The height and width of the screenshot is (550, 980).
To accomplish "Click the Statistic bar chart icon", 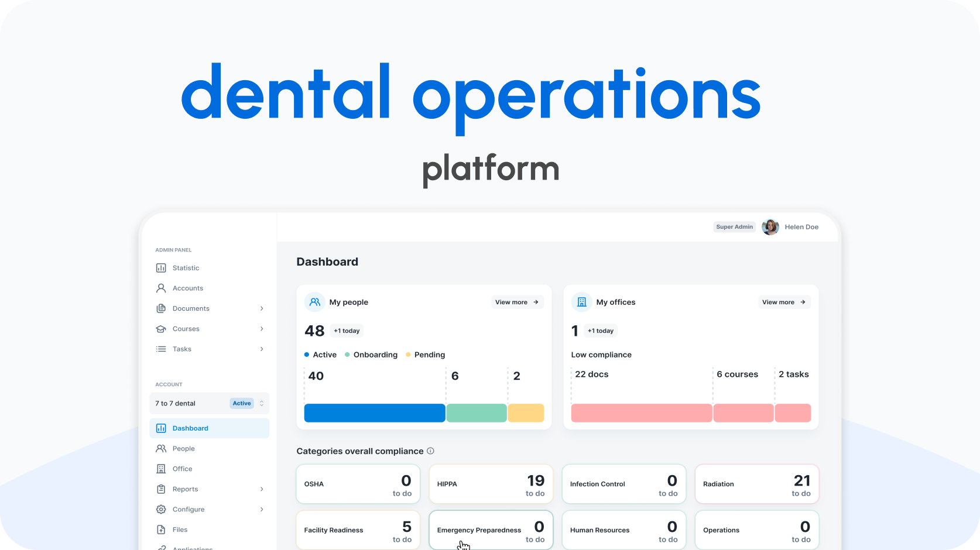I will pos(161,268).
